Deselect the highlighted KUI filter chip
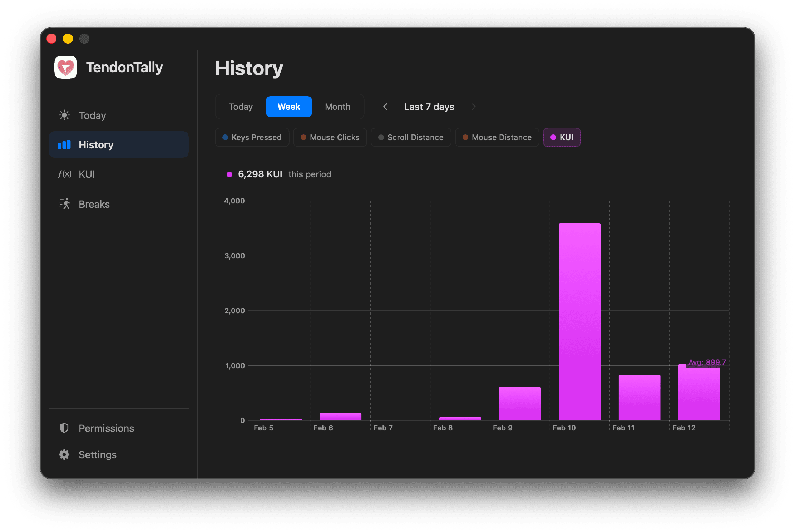795x532 pixels. (x=562, y=137)
